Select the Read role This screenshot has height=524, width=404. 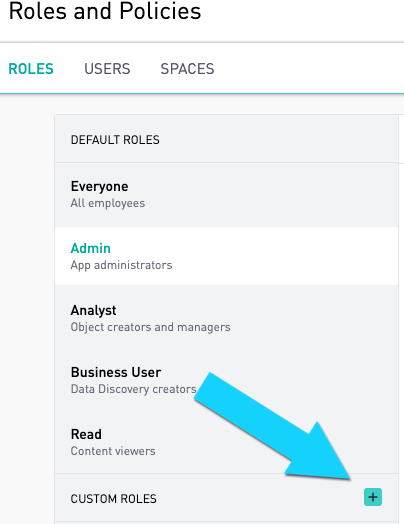(x=226, y=442)
